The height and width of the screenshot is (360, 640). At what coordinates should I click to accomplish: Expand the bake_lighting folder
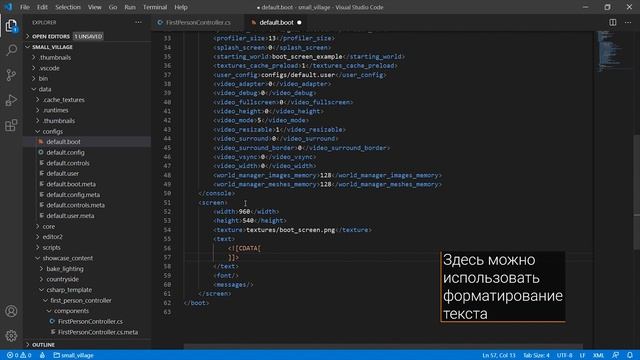click(x=64, y=269)
